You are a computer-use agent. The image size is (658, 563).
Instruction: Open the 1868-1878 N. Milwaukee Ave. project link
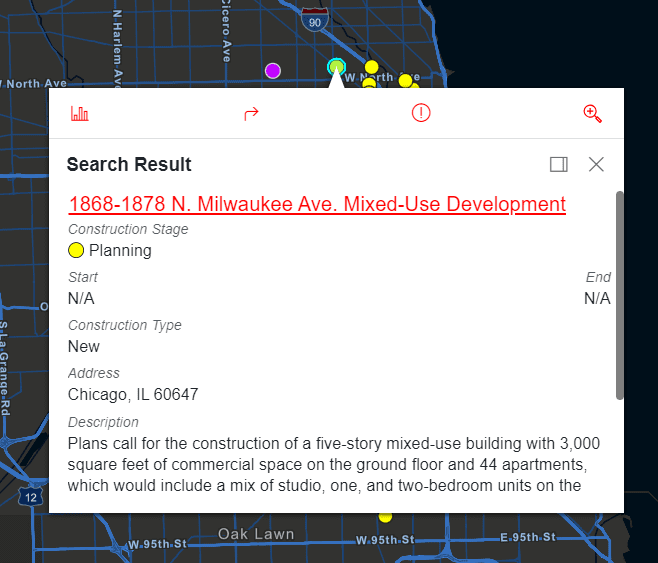pos(317,204)
